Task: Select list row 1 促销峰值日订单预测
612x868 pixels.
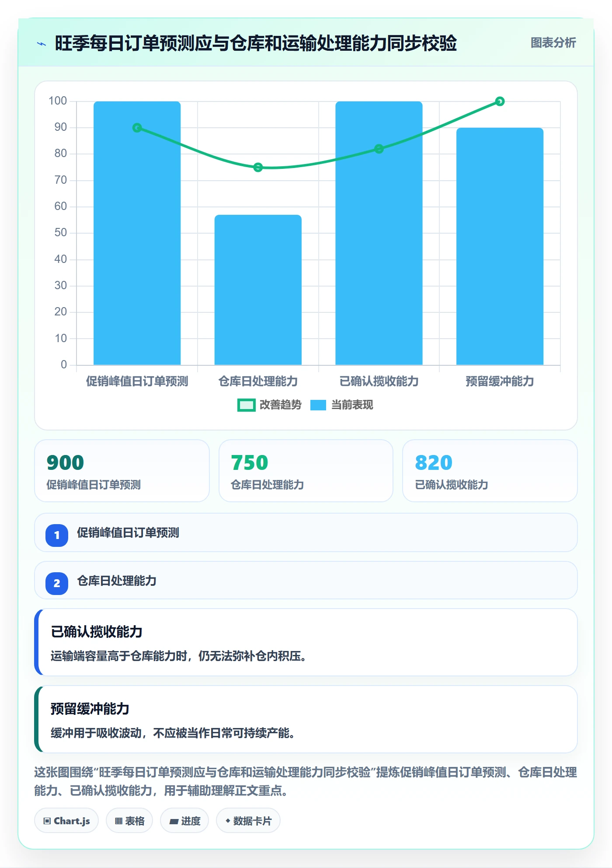Action: pyautogui.click(x=306, y=532)
